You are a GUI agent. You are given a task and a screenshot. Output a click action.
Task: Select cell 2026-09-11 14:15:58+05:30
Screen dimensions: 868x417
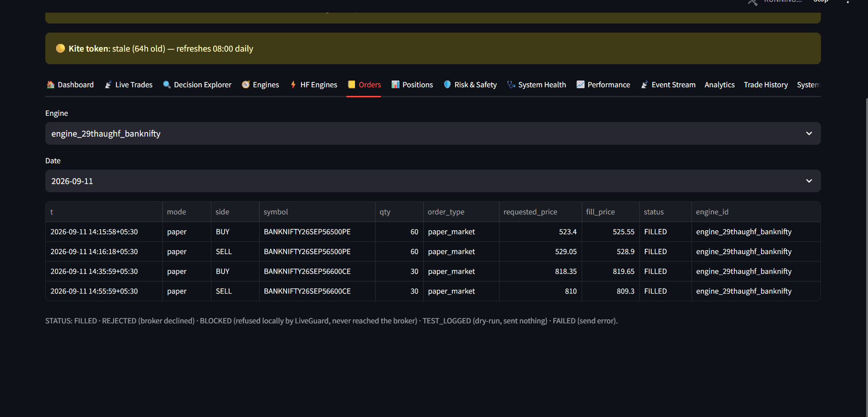coord(104,232)
